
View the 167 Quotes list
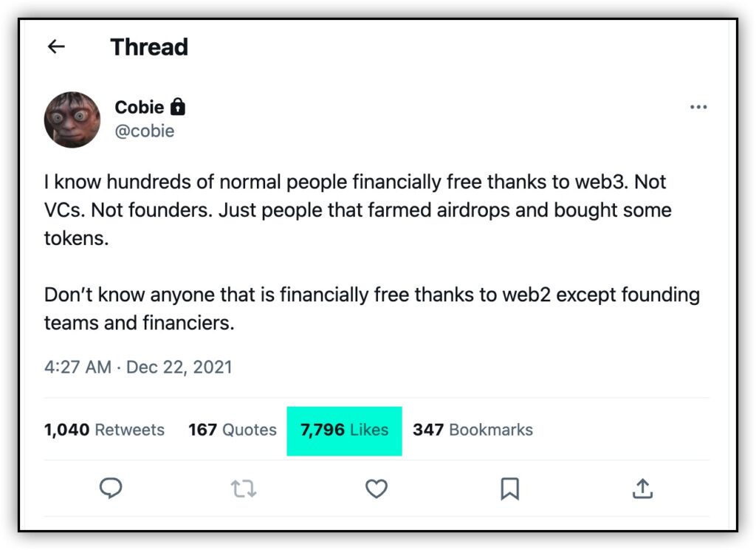click(x=233, y=430)
